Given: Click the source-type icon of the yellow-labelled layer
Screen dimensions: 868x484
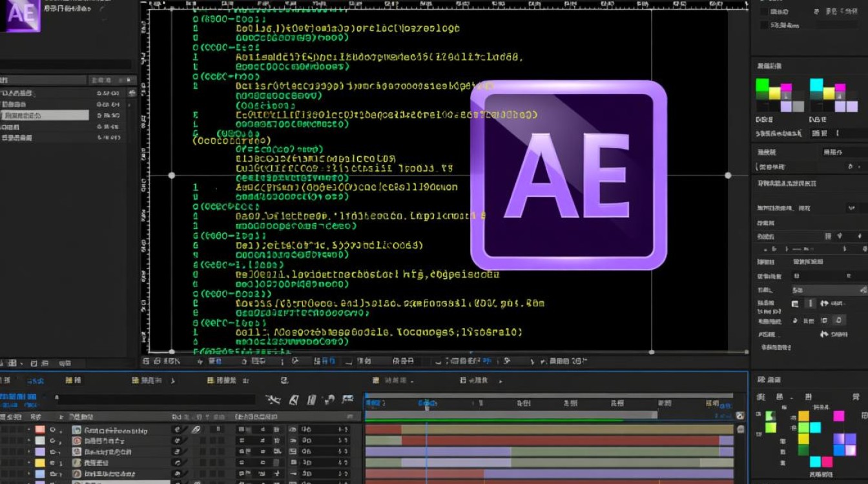Looking at the screenshot, I should click(76, 463).
